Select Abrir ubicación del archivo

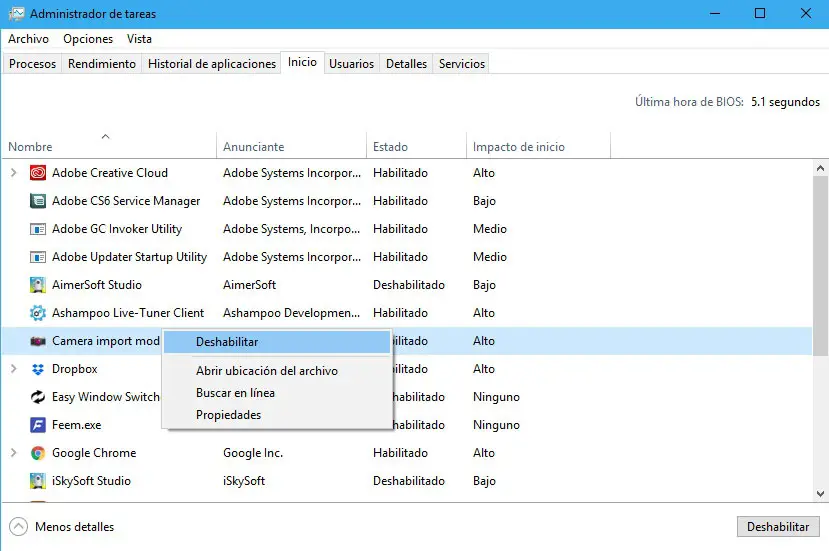tap(266, 371)
